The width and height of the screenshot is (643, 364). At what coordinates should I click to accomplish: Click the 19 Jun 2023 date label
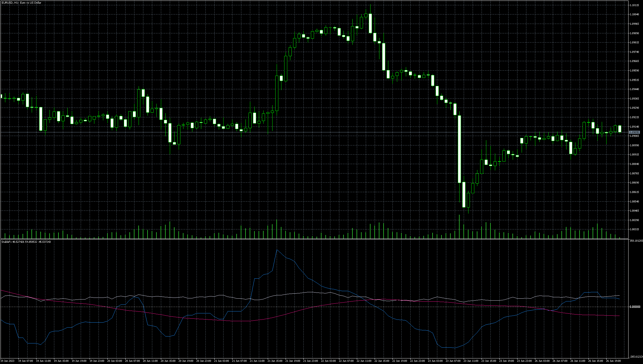click(8, 361)
